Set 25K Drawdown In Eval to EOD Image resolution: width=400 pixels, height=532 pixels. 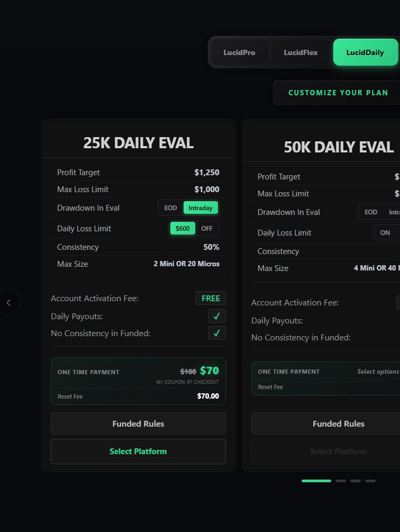tap(170, 208)
